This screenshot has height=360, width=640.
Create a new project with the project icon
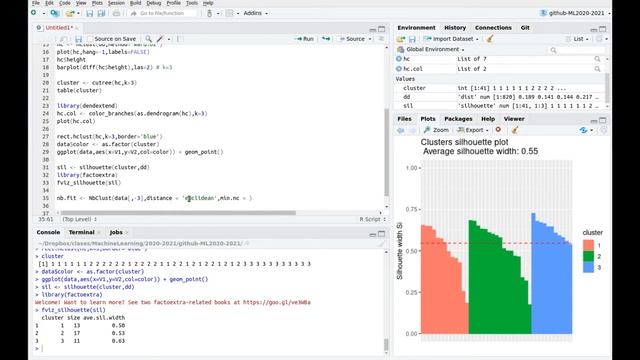tap(54, 13)
